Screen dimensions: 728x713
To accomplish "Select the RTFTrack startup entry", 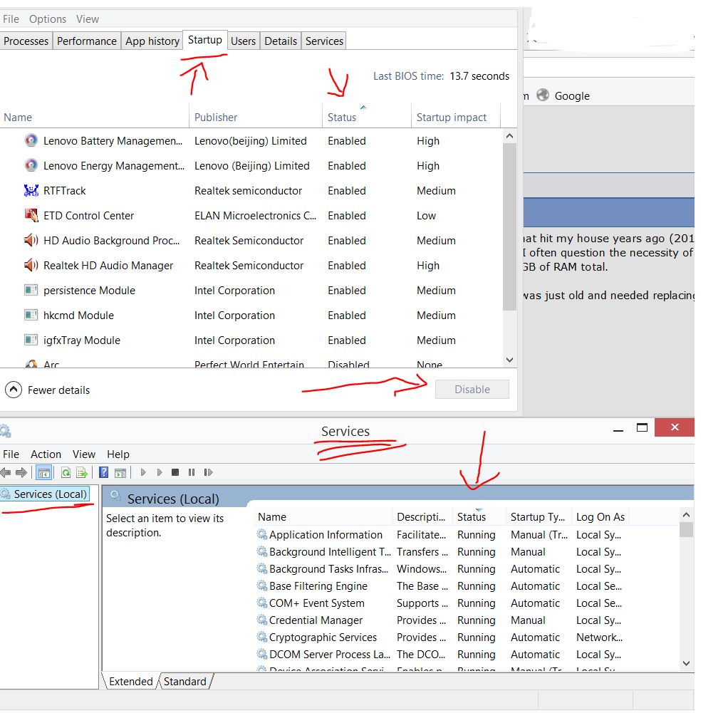I will 251,191.
